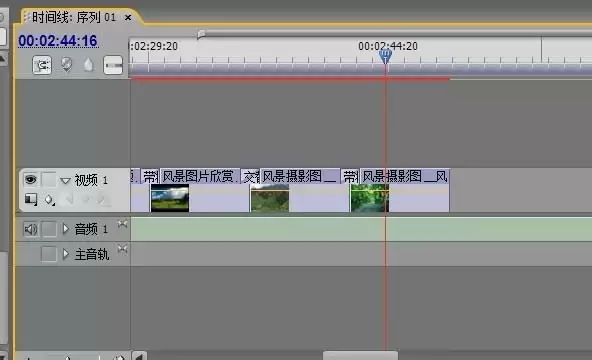
Task: Click the timeline zoom slider handle
Action: click(68, 357)
